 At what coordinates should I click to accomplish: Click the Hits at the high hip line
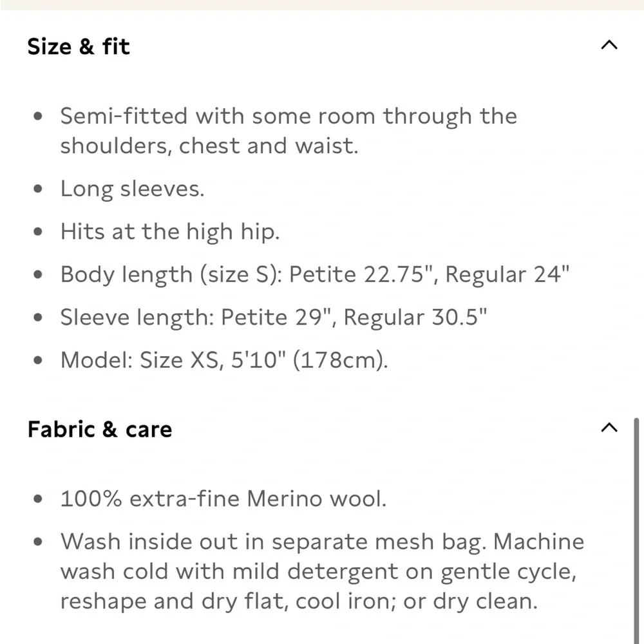point(170,232)
